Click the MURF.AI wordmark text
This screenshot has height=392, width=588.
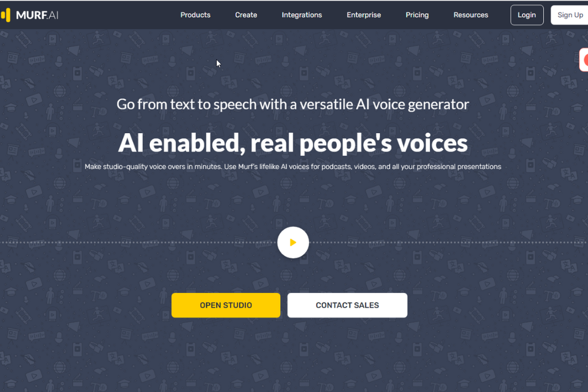(37, 15)
